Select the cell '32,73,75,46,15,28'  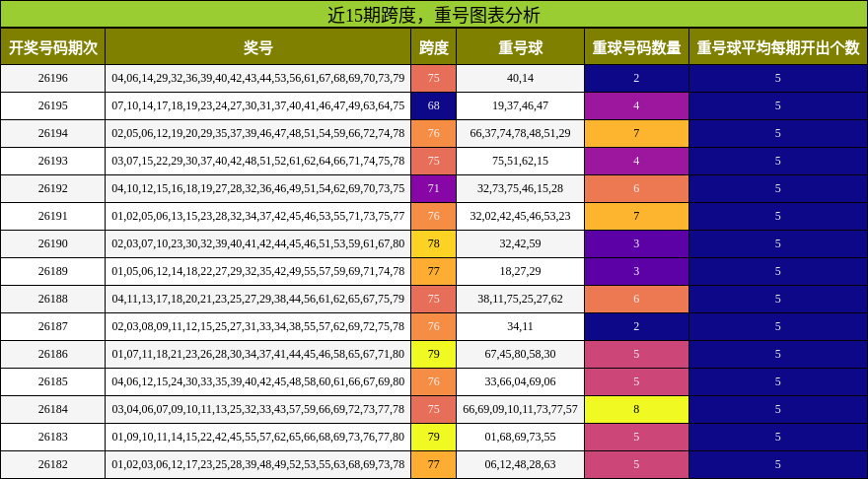pos(521,188)
